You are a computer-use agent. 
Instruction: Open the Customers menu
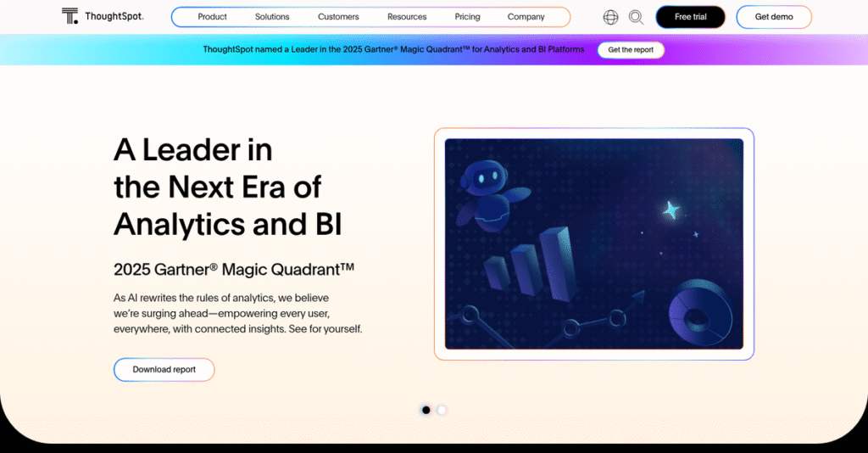click(x=338, y=17)
